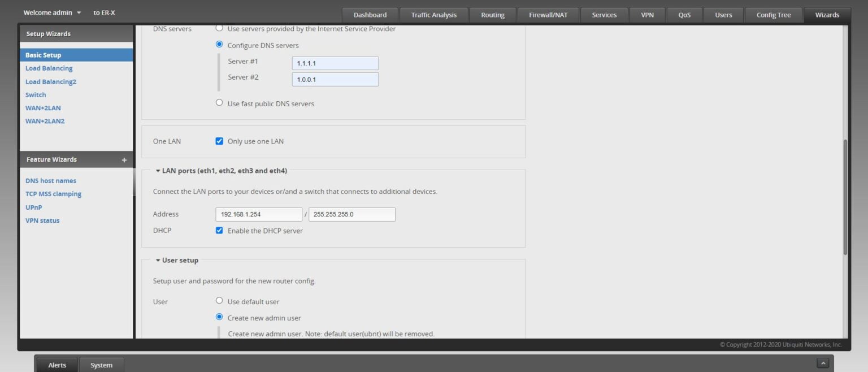
Task: Edit DNS Server #2 field
Action: coord(335,79)
